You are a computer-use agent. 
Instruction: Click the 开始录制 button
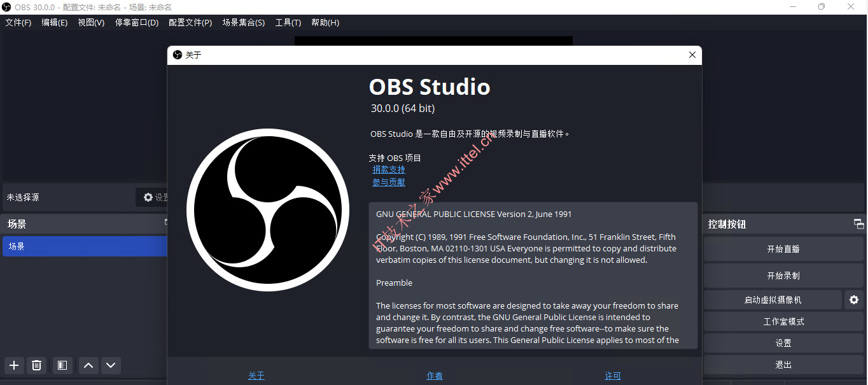(x=783, y=276)
